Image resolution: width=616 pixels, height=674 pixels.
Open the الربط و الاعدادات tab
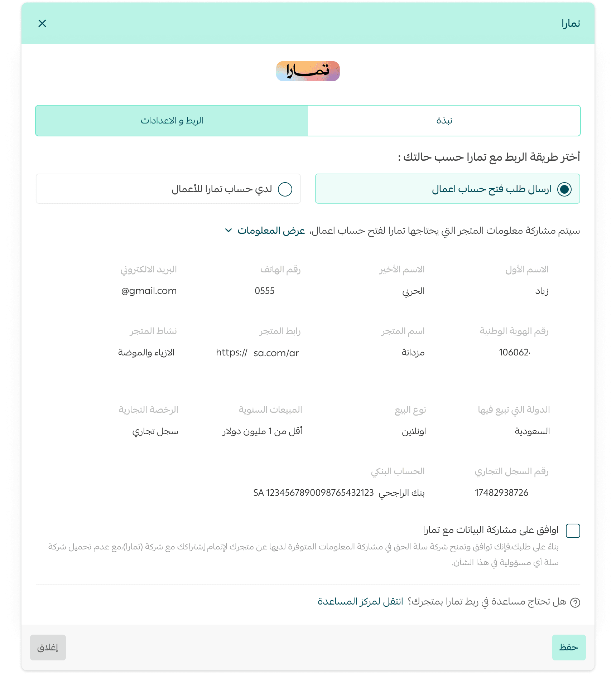(172, 121)
